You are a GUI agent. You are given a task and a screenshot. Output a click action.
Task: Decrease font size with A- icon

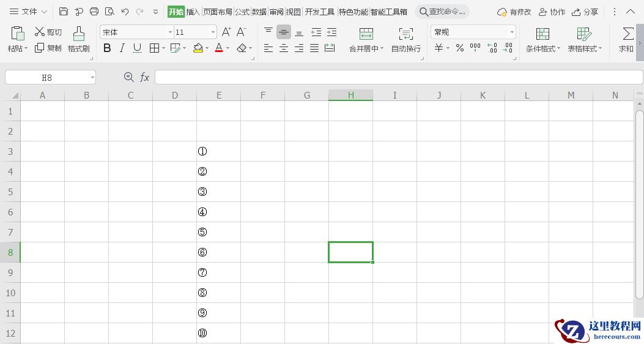click(x=242, y=32)
